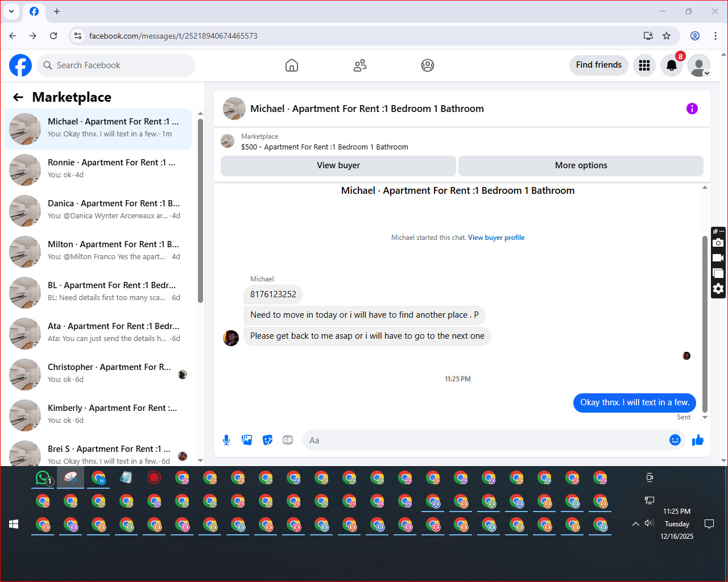Viewport: 728px width, 582px height.
Task: Show hidden system tray icons
Action: [635, 524]
